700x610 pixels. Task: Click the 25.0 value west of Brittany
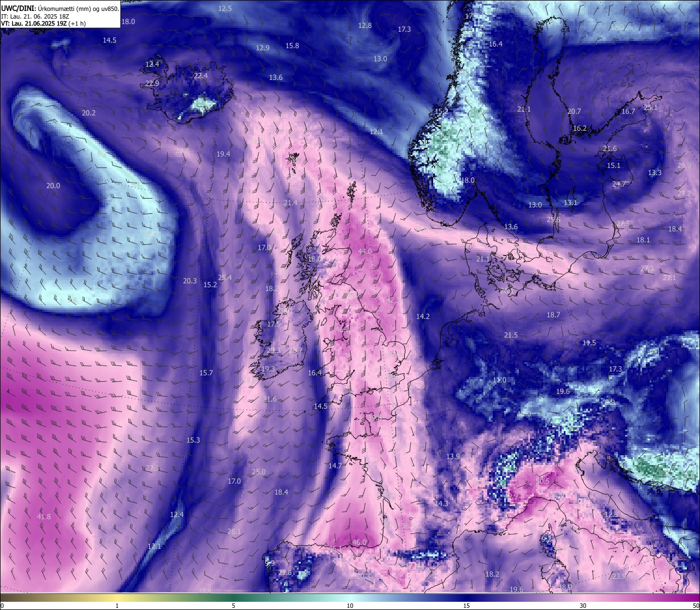(259, 472)
